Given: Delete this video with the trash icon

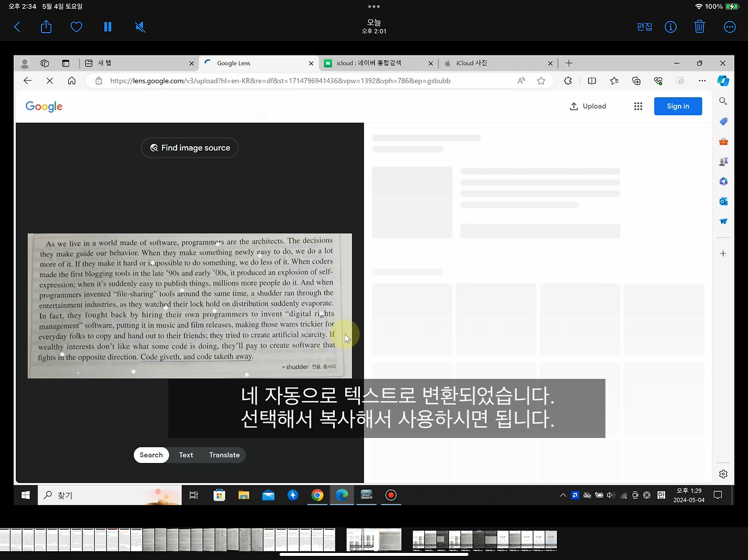Looking at the screenshot, I should pos(699,27).
